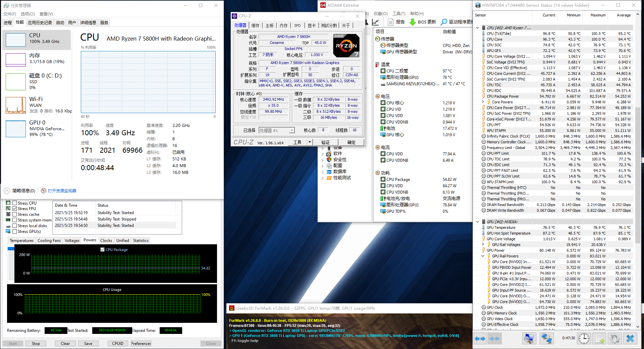
Task: Open CPU-Z 内存 (Memory) tab
Action: tap(283, 26)
